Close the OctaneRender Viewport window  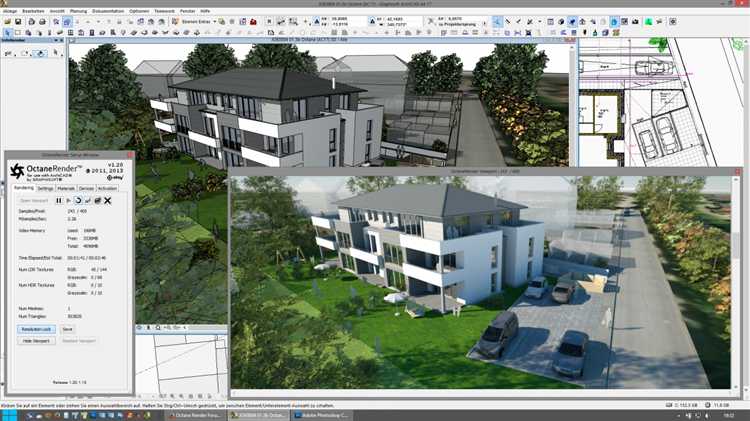(x=738, y=171)
